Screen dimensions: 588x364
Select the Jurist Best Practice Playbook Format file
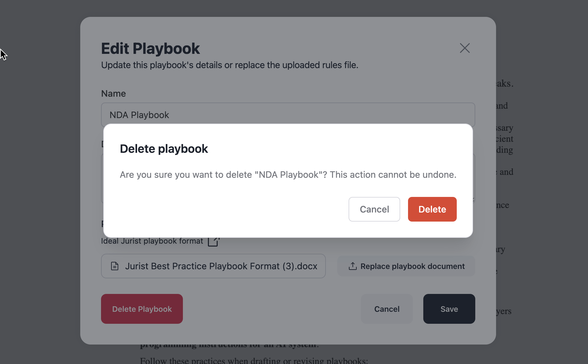tap(221, 266)
